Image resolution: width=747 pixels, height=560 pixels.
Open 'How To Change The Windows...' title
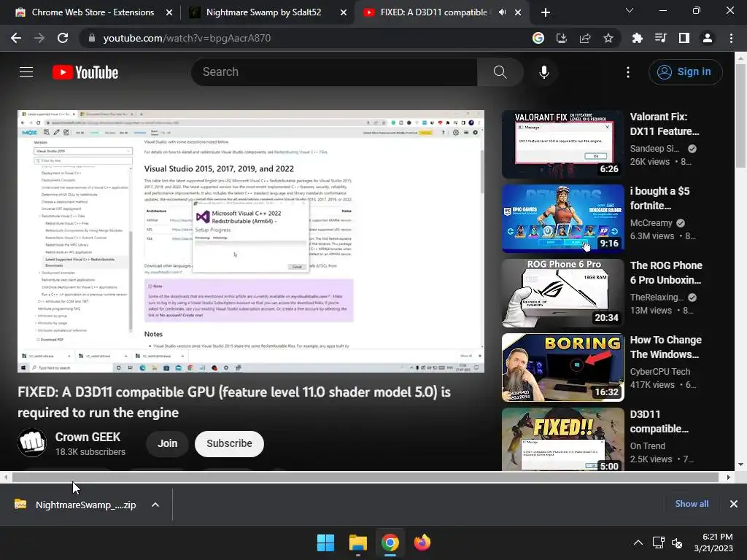point(665,346)
